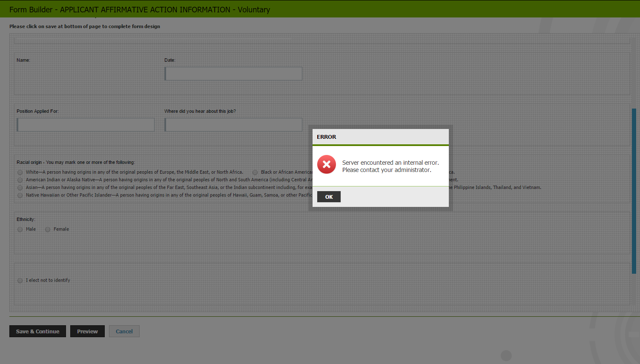
Task: Focus the Date input field
Action: point(233,74)
